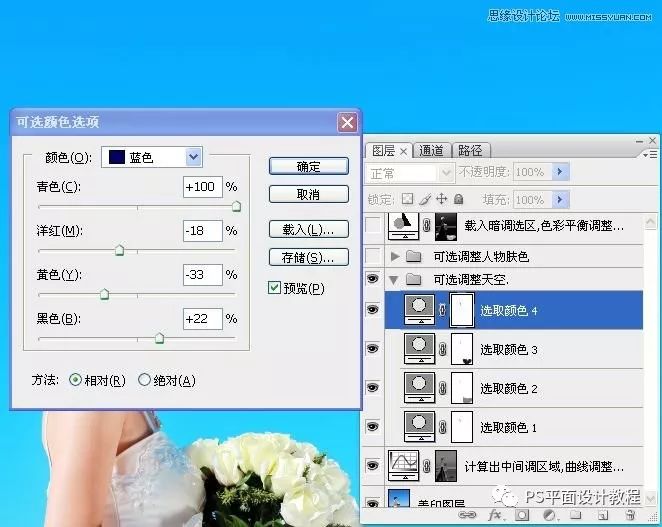Create a new layer group
Image resolution: width=662 pixels, height=527 pixels.
(575, 515)
